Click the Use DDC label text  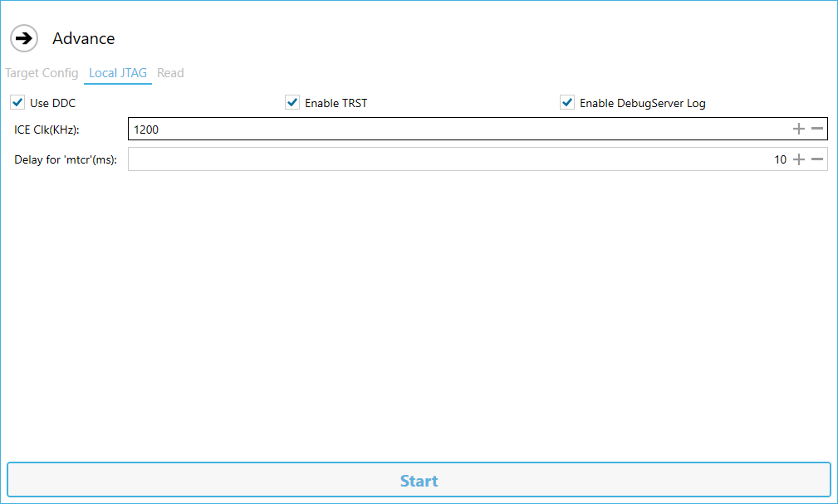pyautogui.click(x=52, y=104)
